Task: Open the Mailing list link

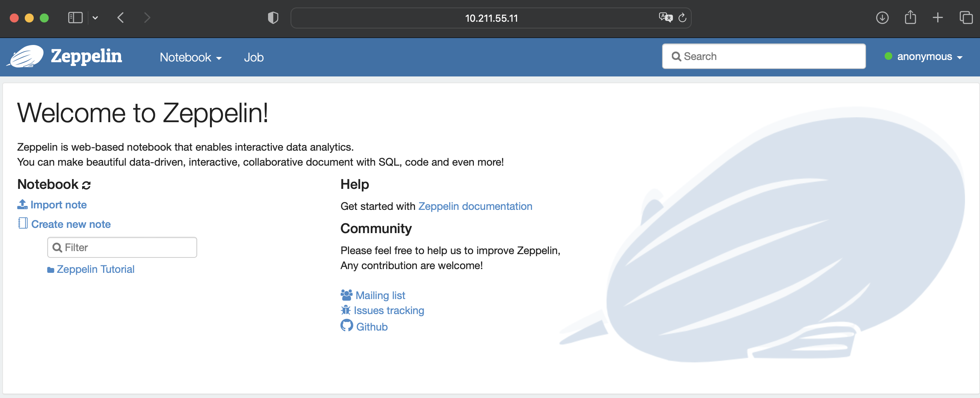Action: pyautogui.click(x=380, y=295)
